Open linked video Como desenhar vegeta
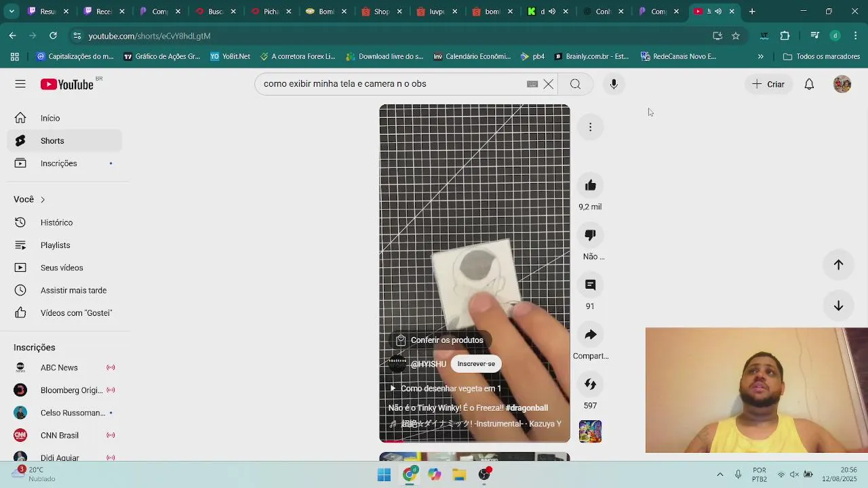Screen dimensions: 868x488 [445, 388]
